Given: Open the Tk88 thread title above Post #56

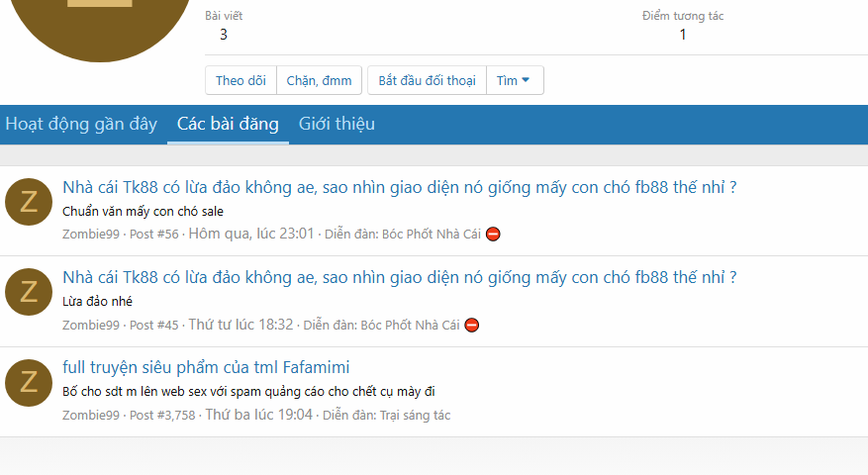Looking at the screenshot, I should (399, 187).
